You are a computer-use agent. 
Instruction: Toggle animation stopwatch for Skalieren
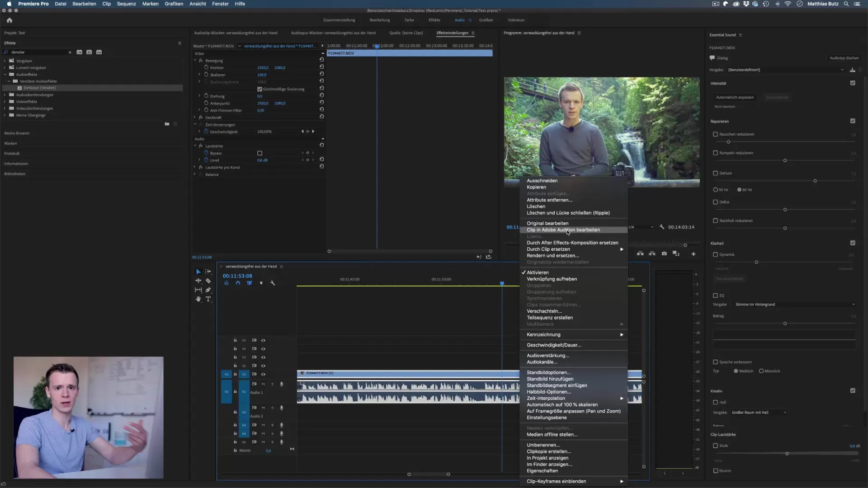point(206,75)
